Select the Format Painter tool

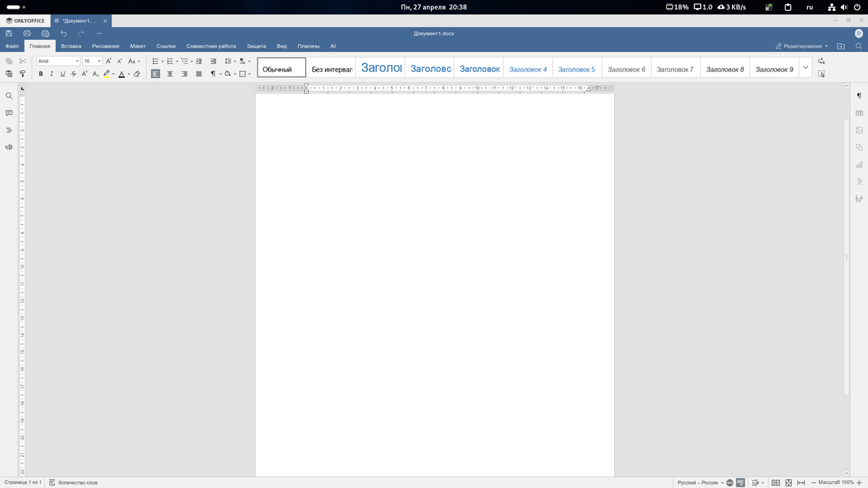click(x=22, y=74)
